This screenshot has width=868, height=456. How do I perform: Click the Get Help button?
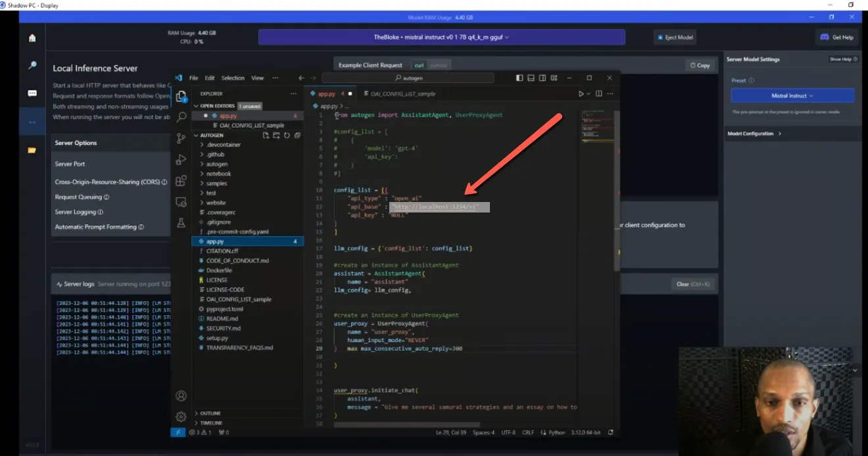pyautogui.click(x=836, y=37)
